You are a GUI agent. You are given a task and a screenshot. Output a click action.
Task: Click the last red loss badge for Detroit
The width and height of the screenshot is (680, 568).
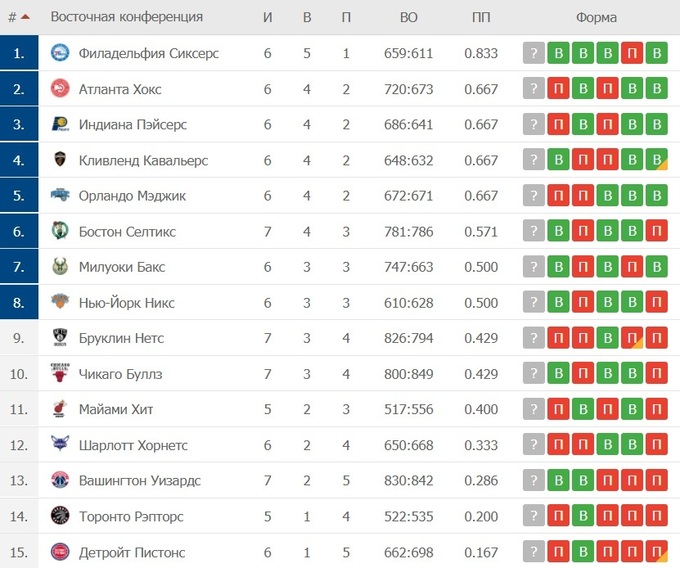click(656, 552)
